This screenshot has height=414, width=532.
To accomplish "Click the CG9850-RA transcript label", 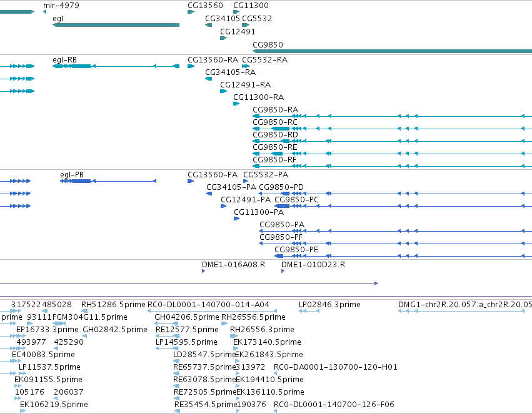I will tap(276, 110).
